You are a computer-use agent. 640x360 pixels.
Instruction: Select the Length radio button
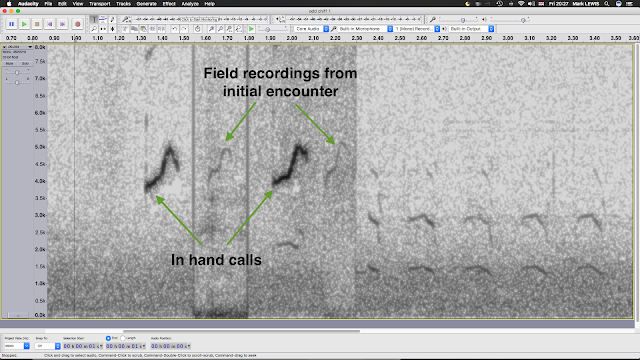123,338
